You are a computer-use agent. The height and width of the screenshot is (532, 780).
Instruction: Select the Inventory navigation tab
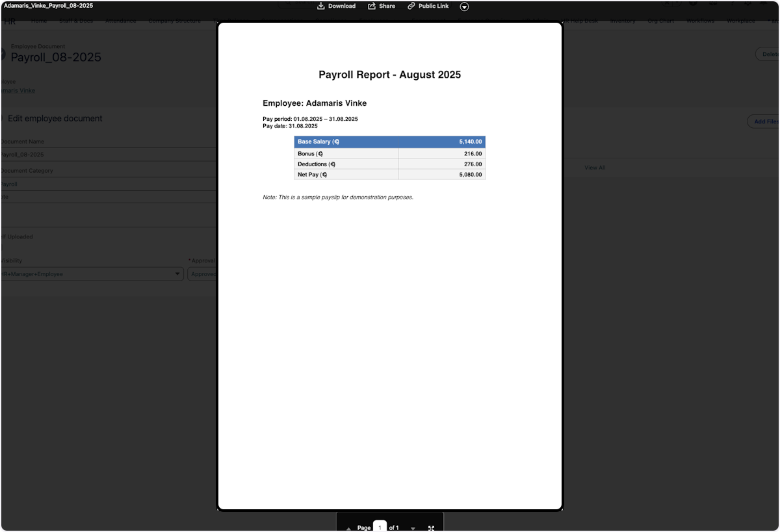tap(622, 21)
